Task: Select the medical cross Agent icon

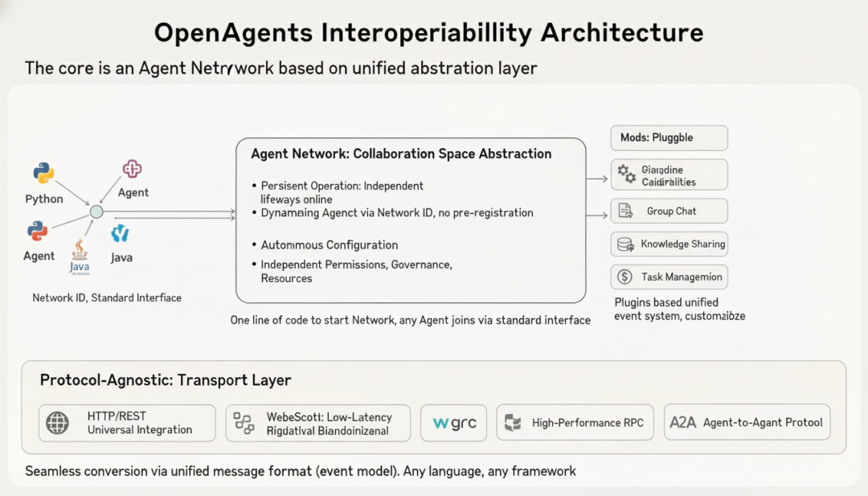Action: click(131, 168)
